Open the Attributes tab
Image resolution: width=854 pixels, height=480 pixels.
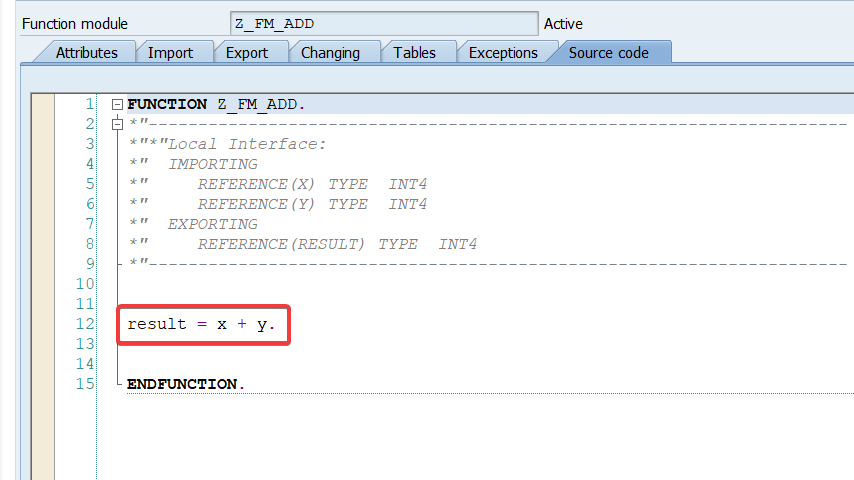pyautogui.click(x=86, y=53)
